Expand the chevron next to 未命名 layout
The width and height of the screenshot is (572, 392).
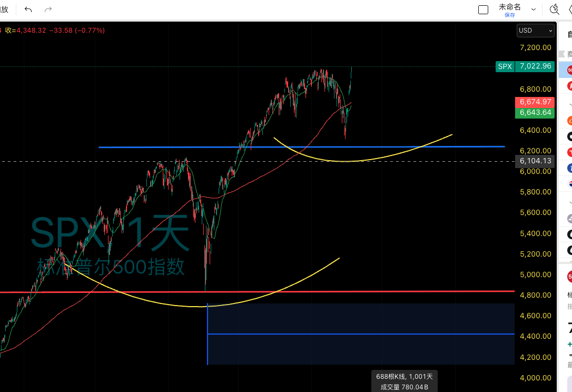[534, 10]
